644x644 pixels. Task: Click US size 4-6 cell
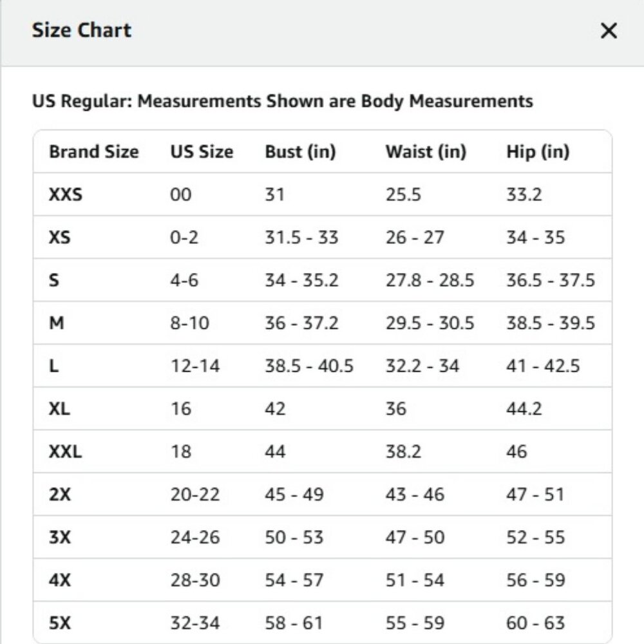coord(185,280)
